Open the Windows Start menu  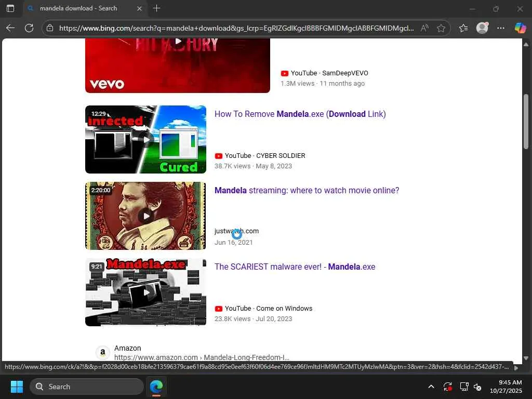click(x=17, y=387)
